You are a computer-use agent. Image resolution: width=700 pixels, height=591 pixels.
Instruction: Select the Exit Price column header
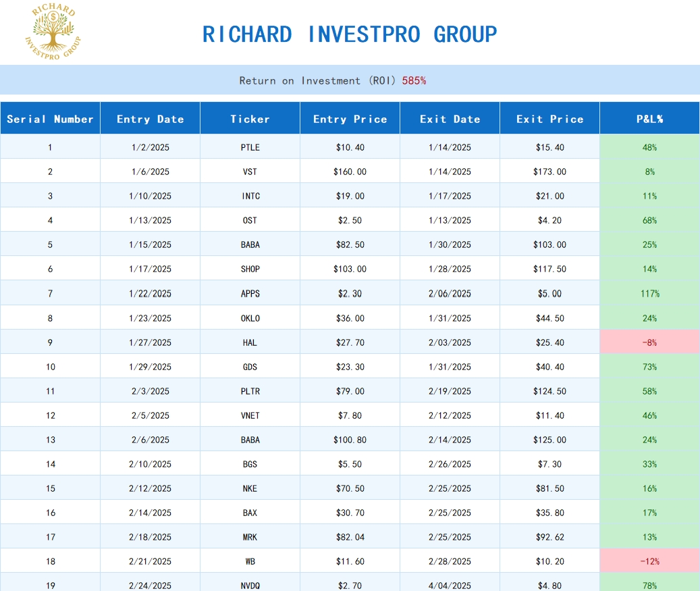(x=550, y=118)
